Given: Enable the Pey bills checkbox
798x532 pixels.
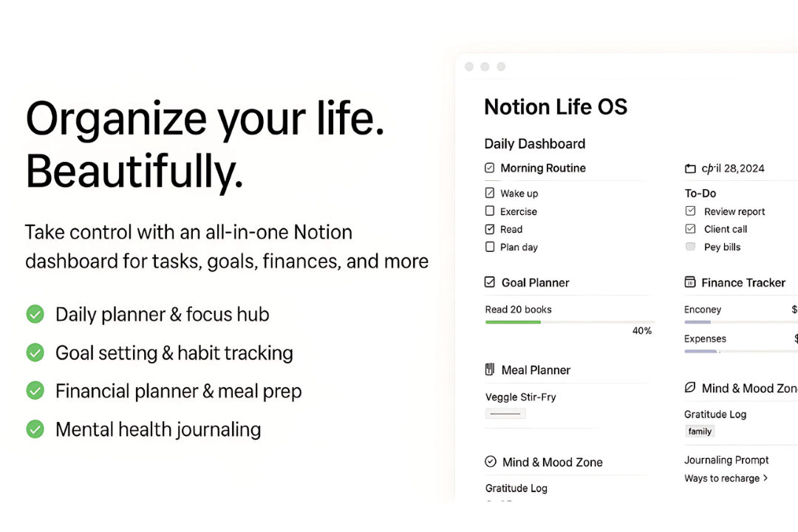Looking at the screenshot, I should [690, 246].
